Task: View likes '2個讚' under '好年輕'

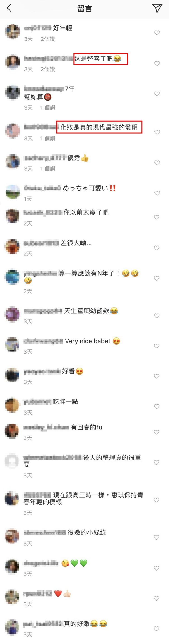Action: (x=48, y=39)
